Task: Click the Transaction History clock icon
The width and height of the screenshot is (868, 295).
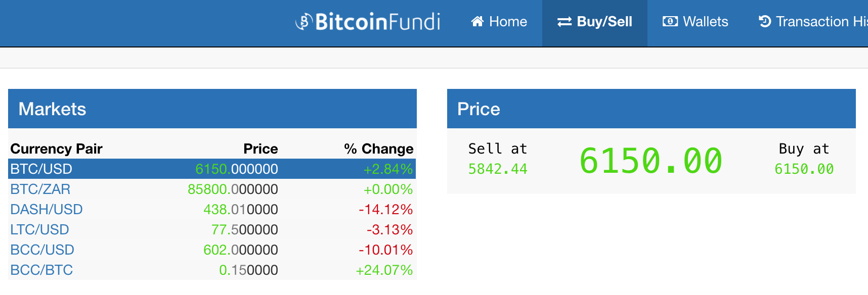Action: [765, 21]
